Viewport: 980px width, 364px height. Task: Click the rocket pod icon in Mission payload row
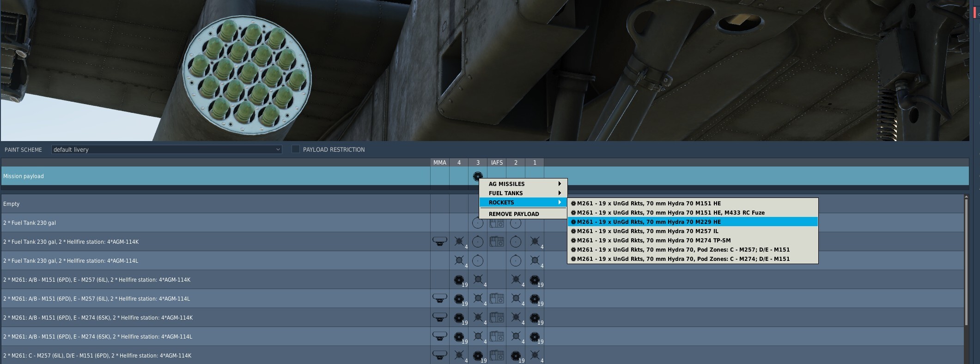(478, 176)
